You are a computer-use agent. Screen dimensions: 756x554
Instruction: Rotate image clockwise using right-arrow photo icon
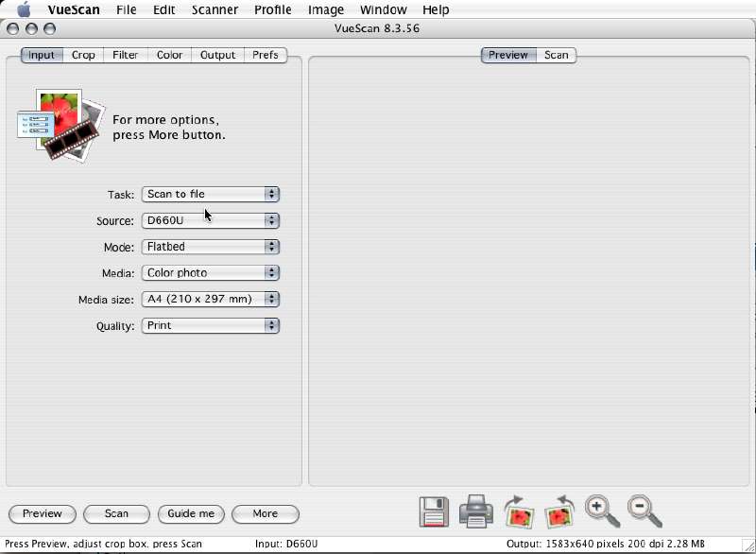pyautogui.click(x=519, y=512)
